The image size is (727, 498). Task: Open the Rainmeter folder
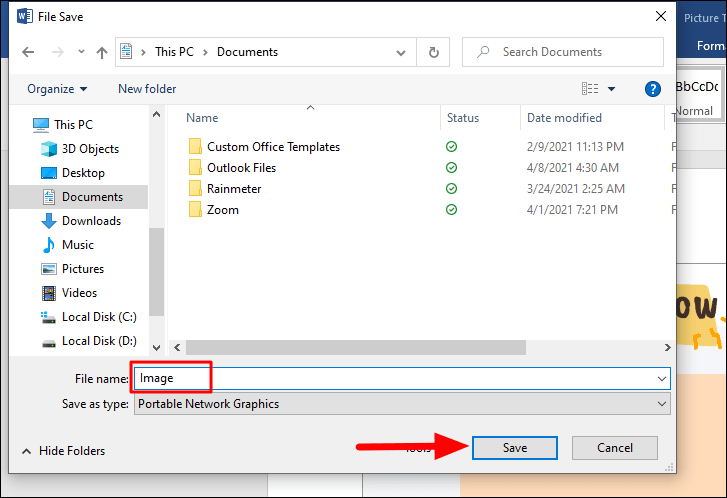[236, 189]
